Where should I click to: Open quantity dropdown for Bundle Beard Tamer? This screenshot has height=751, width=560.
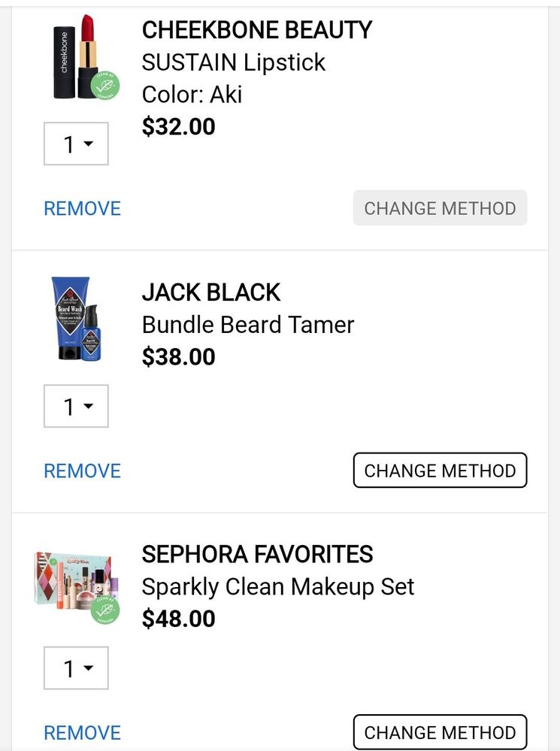(x=76, y=406)
